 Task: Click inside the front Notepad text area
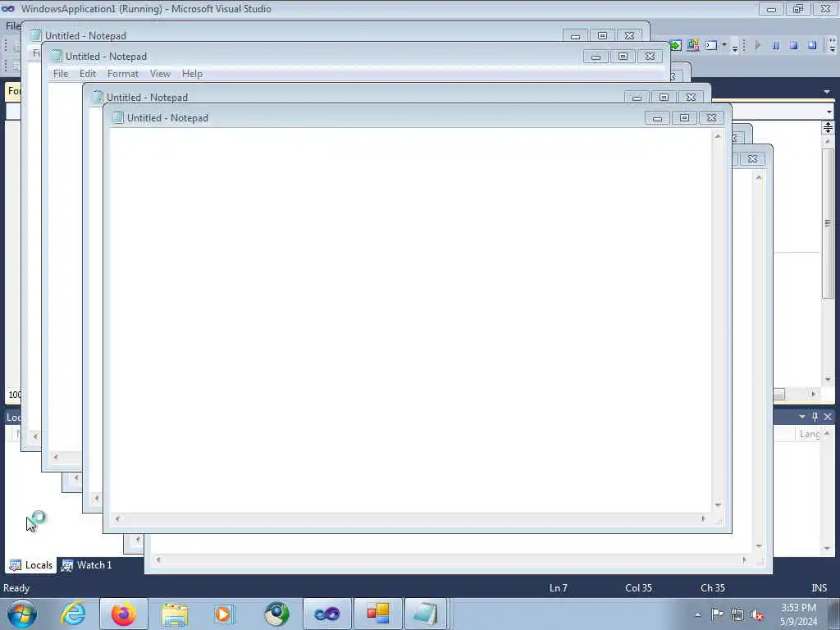coord(410,321)
